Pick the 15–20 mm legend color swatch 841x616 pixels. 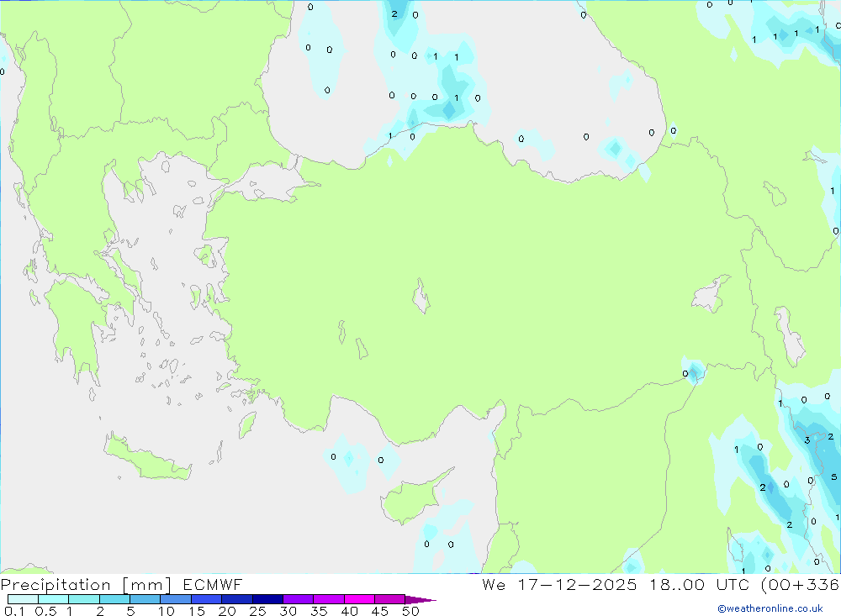[x=206, y=599]
